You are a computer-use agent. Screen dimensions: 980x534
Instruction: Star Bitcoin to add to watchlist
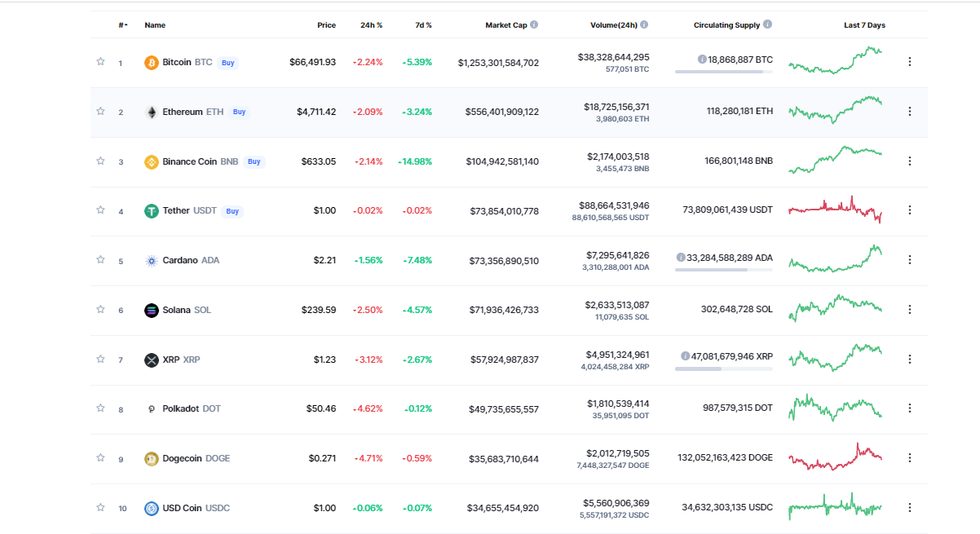tap(100, 61)
